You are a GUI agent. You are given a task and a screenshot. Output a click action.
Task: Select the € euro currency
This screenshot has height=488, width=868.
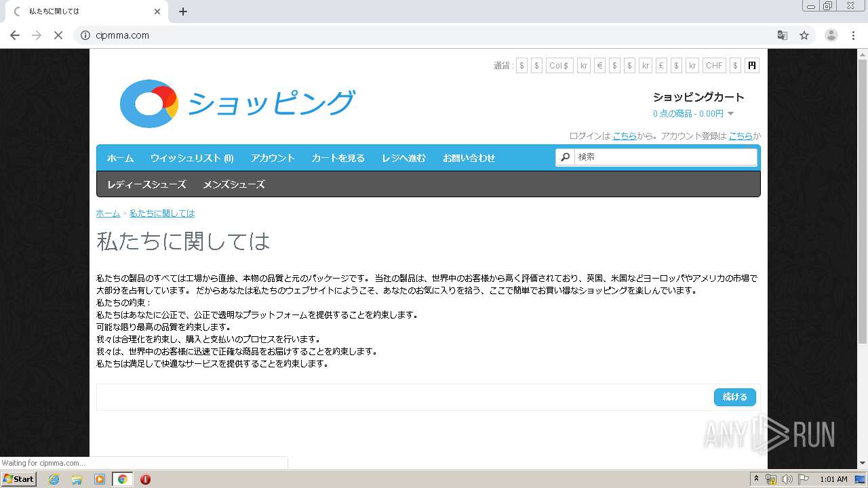click(x=599, y=66)
